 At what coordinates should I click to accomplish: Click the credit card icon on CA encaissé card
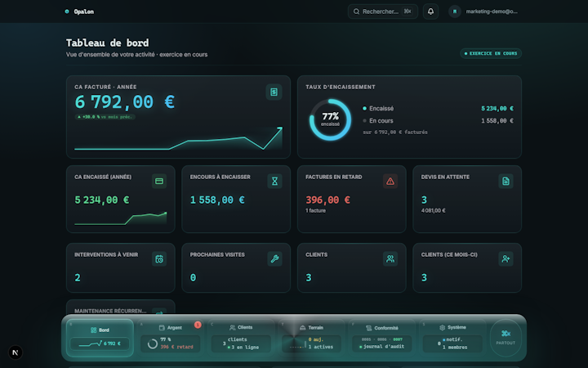pyautogui.click(x=159, y=182)
